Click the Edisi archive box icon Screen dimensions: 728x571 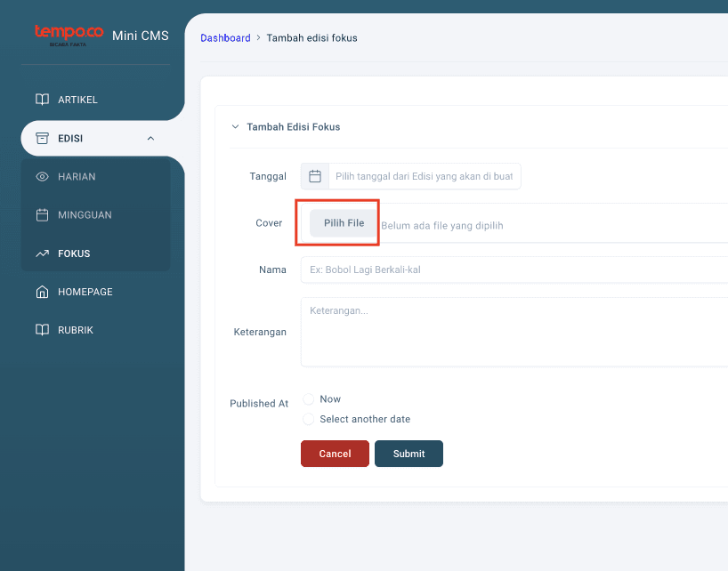pos(42,138)
